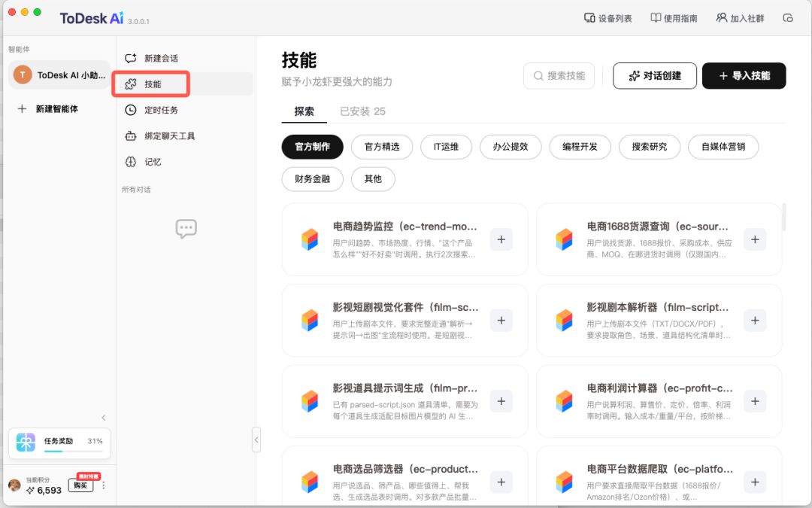
Task: Select the 官方精选 filter chip
Action: 382,147
